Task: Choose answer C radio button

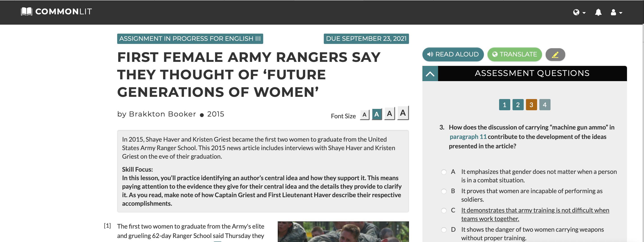Action: coord(444,211)
